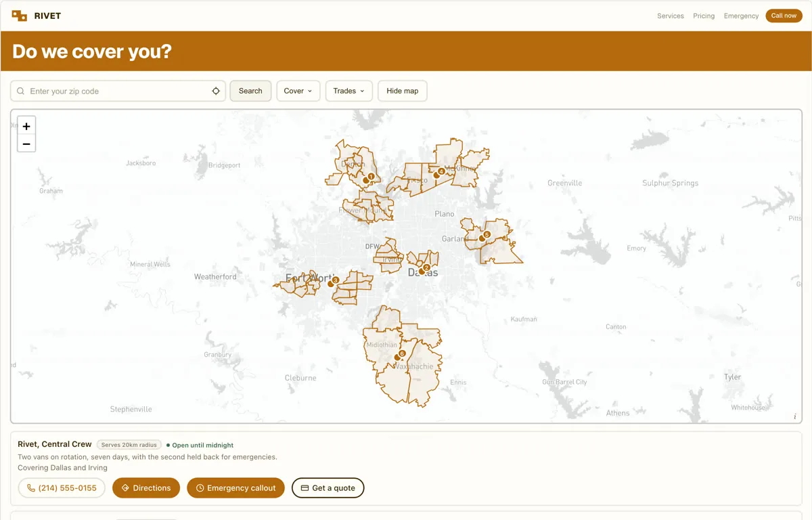The image size is (812, 520).
Task: Click Get a quote button
Action: point(328,487)
